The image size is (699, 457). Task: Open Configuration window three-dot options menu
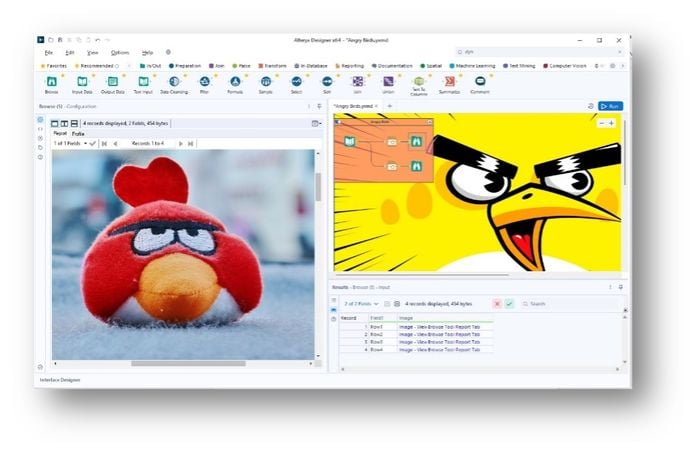309,106
